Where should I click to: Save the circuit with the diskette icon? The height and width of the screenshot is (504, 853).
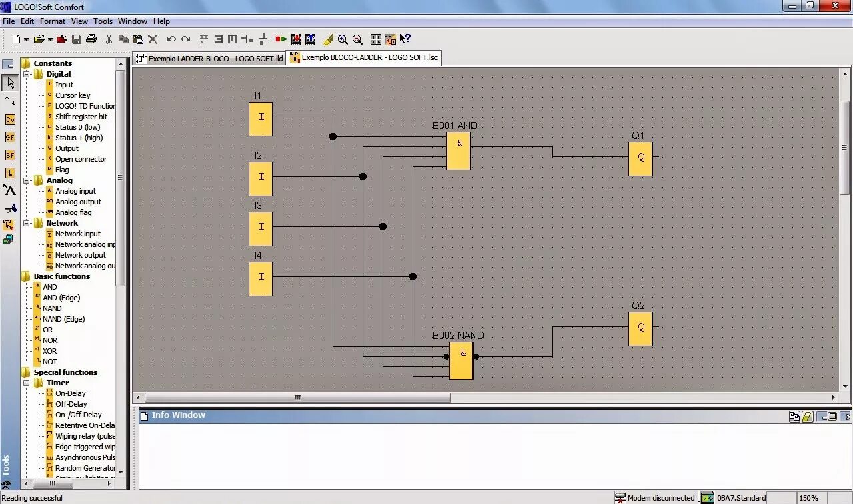tap(77, 39)
